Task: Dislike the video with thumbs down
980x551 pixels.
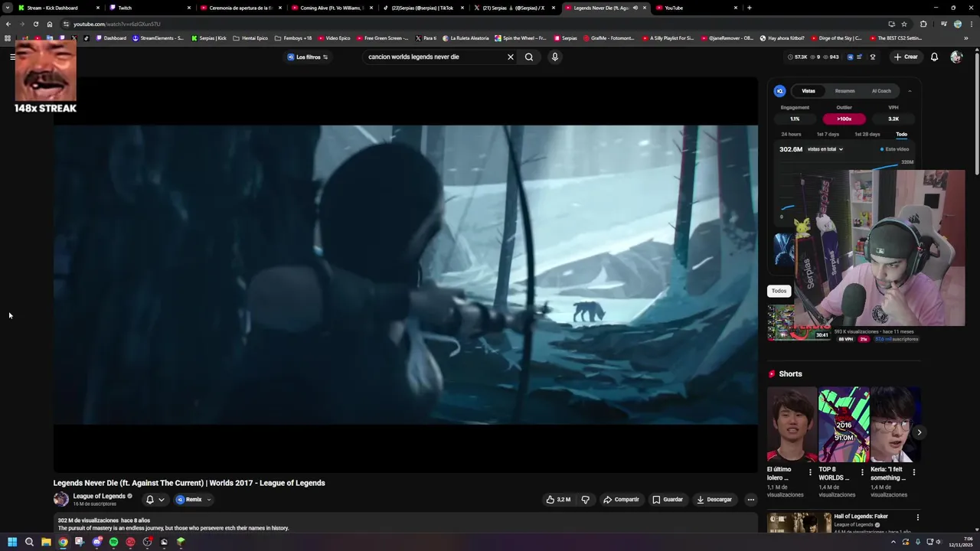Action: coord(586,500)
